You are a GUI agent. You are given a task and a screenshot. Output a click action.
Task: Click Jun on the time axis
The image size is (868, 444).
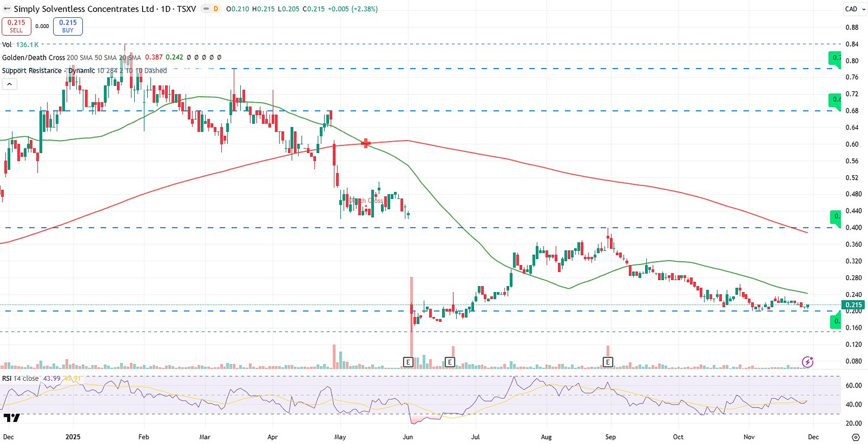click(408, 436)
